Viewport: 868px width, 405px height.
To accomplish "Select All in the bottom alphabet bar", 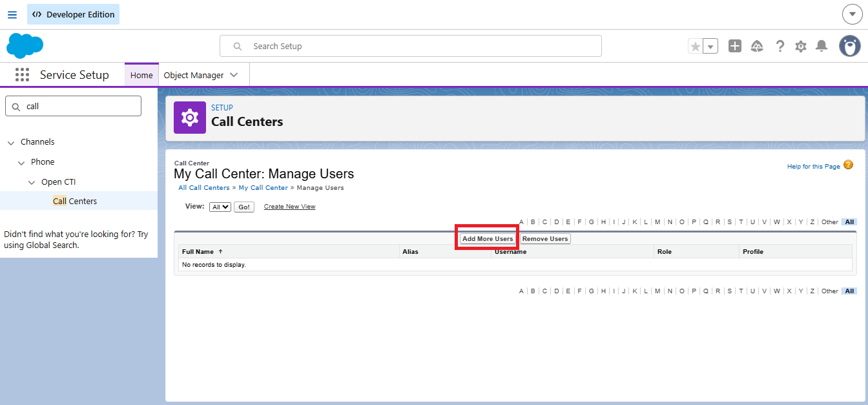I will coord(850,291).
